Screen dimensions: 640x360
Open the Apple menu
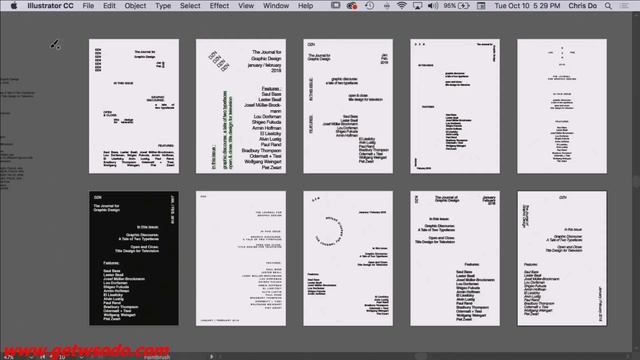pos(13,6)
